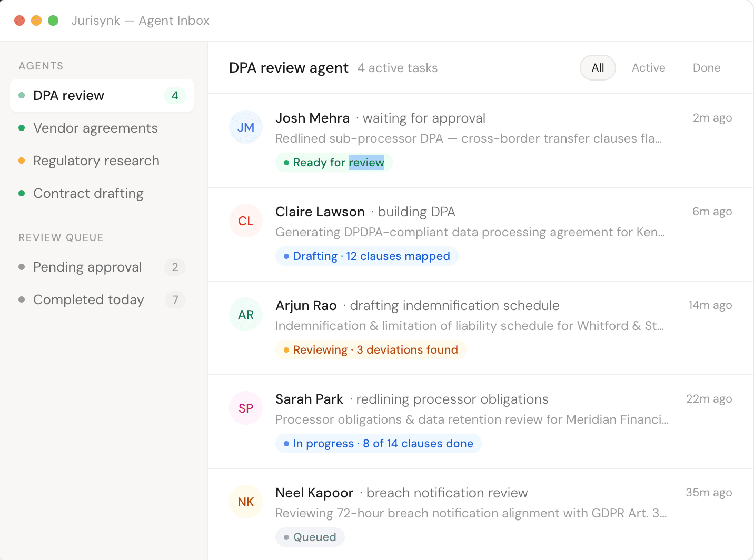The image size is (754, 560).
Task: Select DPA review in the sidebar
Action: [68, 96]
